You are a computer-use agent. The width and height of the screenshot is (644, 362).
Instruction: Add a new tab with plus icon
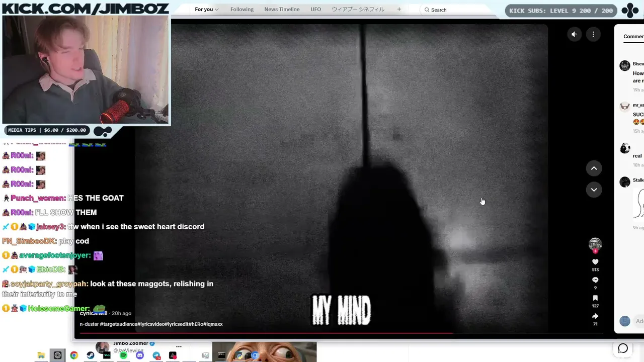(x=399, y=10)
